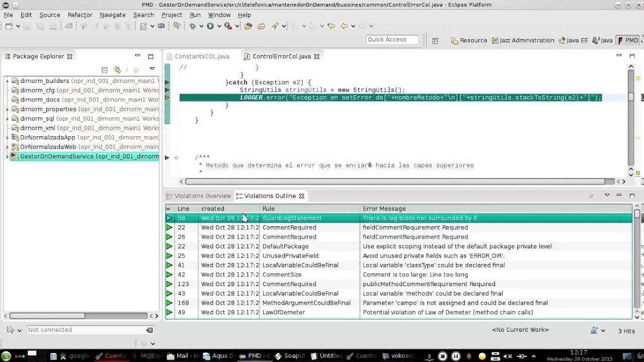Image resolution: width=644 pixels, height=362 pixels.
Task: Open the New file dropdown arrow
Action: (x=18, y=26)
